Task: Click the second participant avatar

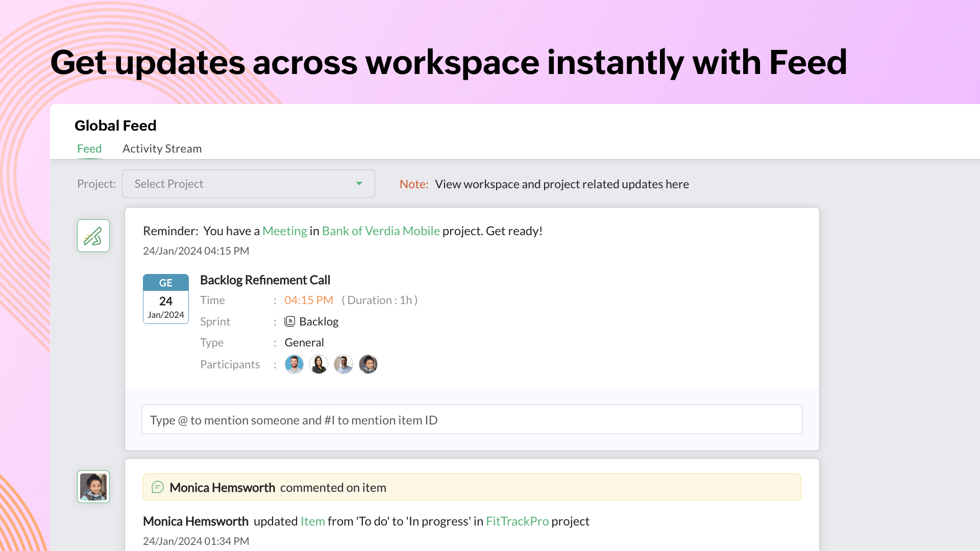Action: [x=318, y=364]
